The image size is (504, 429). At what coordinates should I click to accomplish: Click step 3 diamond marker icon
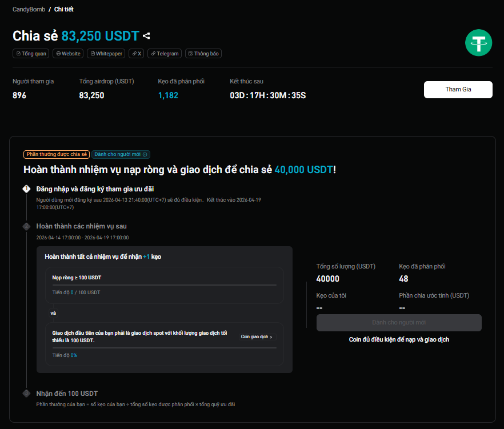[26, 394]
